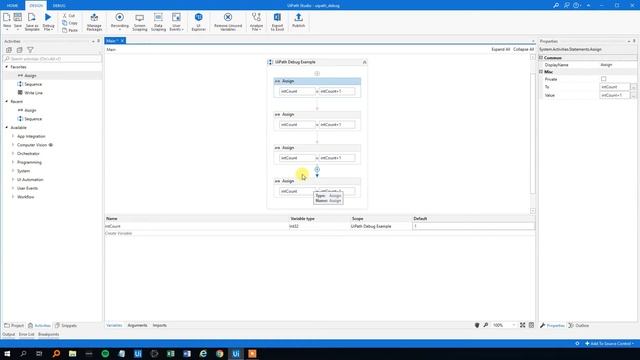Open the Recording tool

[x=120, y=22]
